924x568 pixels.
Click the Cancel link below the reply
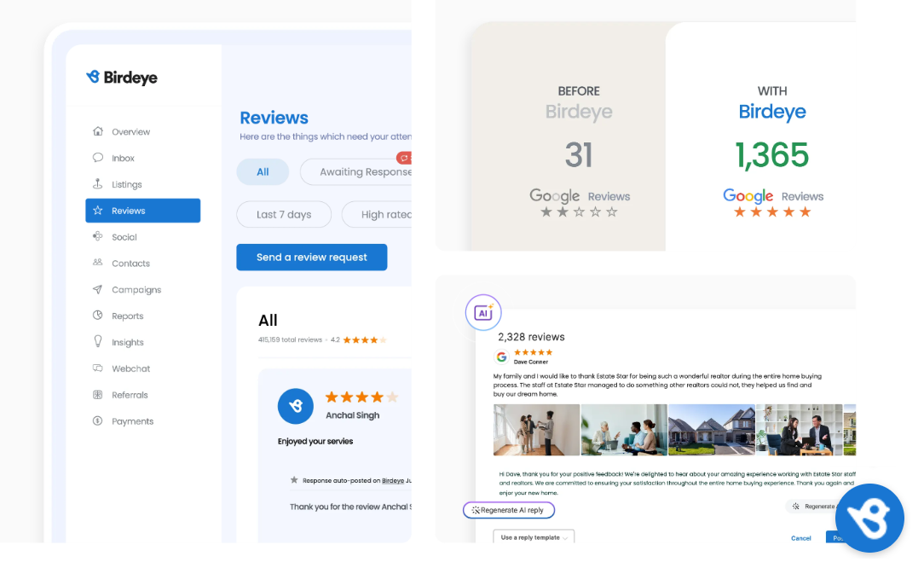click(x=800, y=538)
